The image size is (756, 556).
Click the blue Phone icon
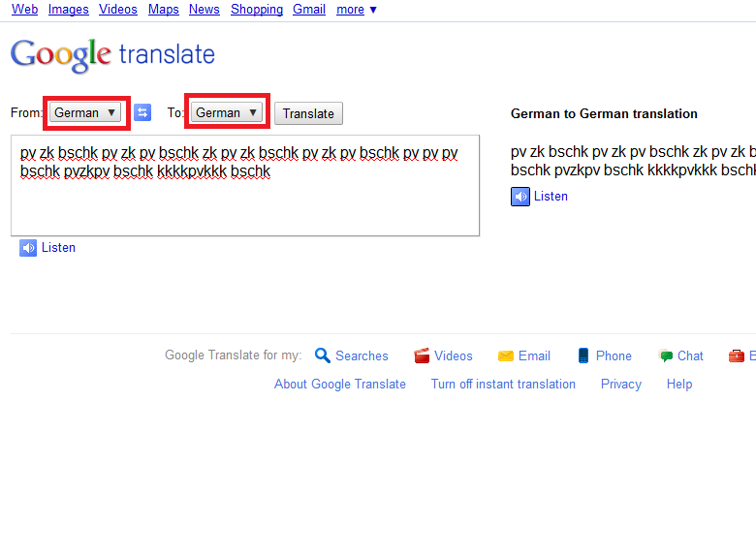pos(583,355)
